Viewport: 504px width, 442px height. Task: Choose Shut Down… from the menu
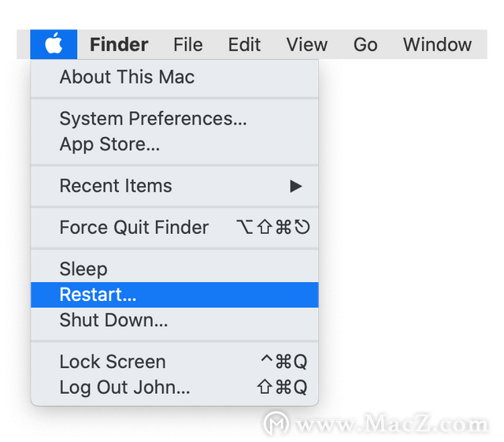(175, 320)
